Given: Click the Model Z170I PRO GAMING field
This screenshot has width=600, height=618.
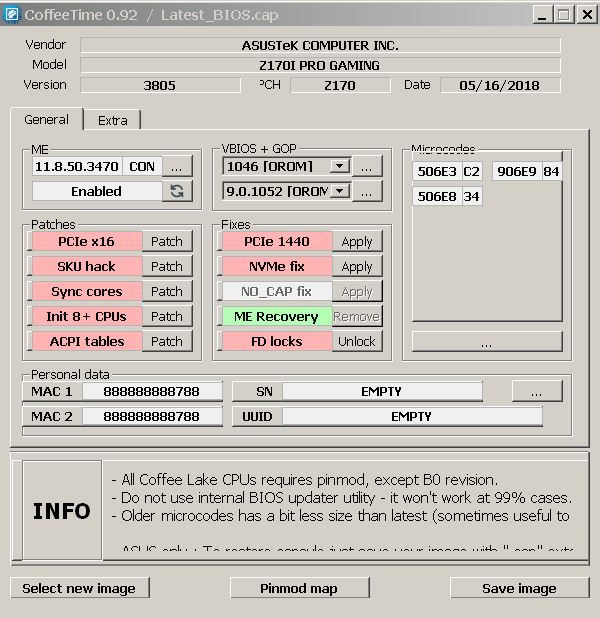Looking at the screenshot, I should click(320, 65).
